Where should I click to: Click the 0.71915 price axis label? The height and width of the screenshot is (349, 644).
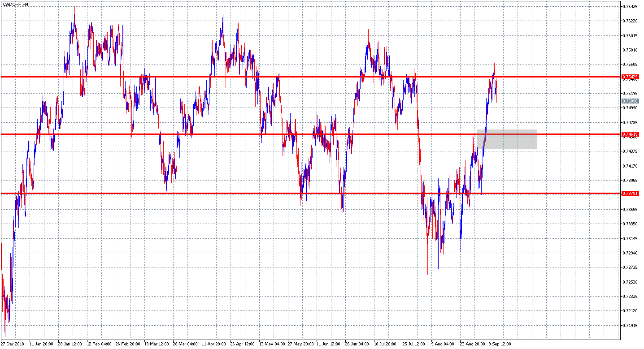pyautogui.click(x=631, y=326)
